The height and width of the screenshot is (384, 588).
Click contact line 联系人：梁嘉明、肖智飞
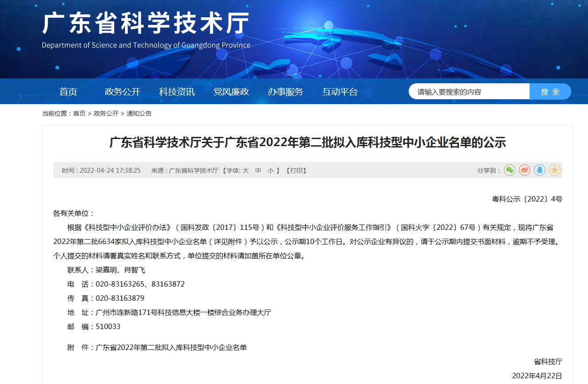click(106, 270)
